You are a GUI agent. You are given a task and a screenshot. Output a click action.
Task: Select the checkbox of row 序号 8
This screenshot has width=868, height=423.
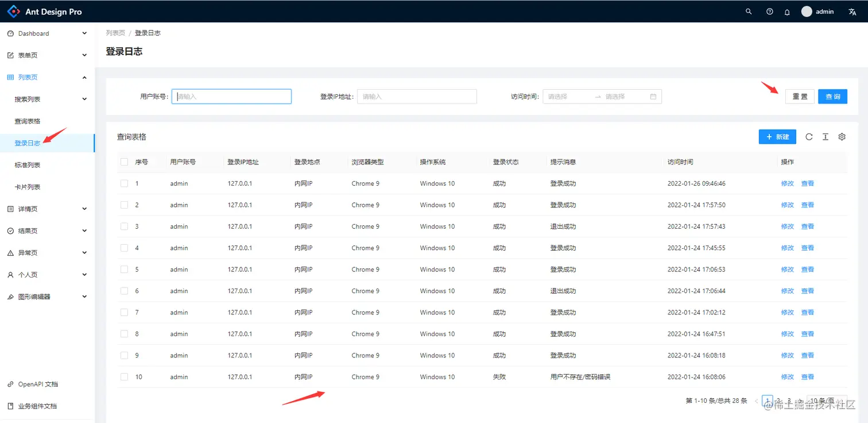[124, 334]
